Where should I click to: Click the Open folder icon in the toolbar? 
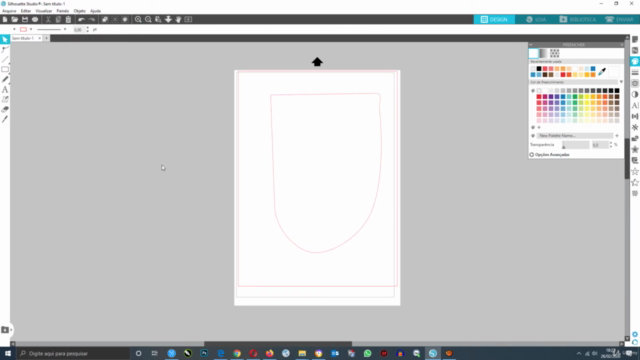15,19
